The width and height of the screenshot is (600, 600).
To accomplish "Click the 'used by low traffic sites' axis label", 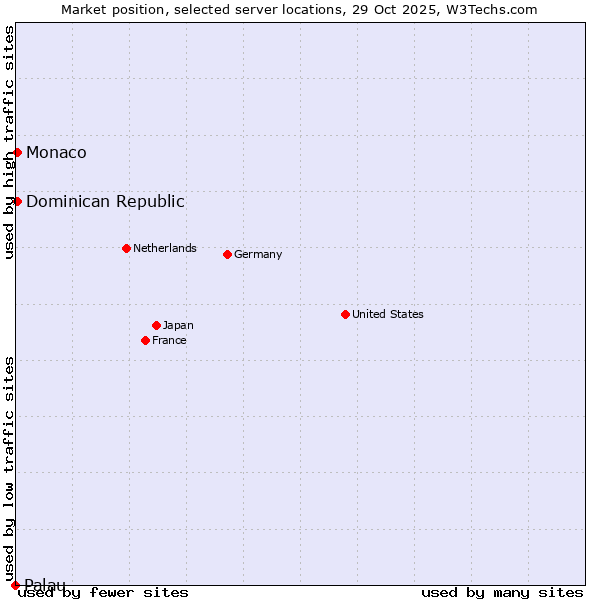I will pos(9,468).
